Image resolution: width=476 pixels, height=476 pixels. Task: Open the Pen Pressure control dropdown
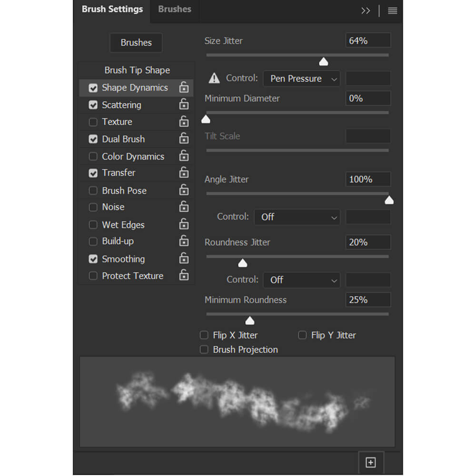click(301, 79)
